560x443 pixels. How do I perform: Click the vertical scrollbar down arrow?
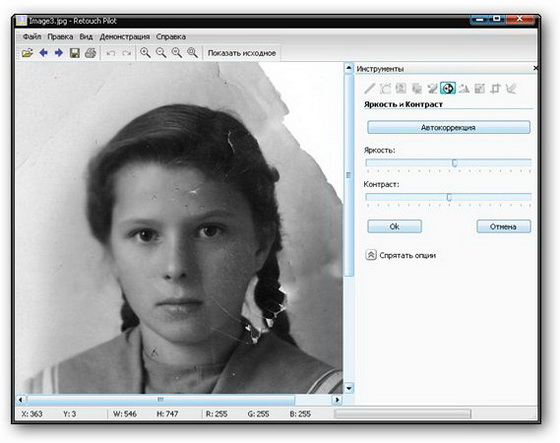pyautogui.click(x=349, y=388)
